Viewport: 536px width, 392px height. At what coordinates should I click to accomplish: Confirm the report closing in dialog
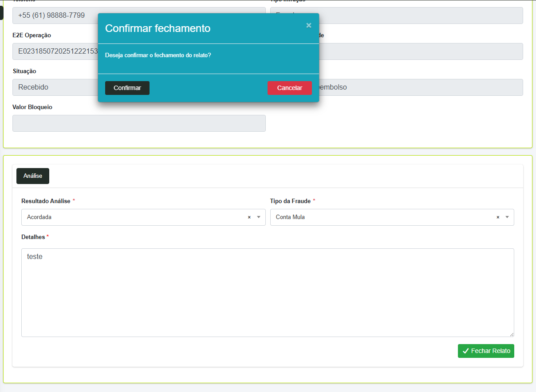[127, 88]
